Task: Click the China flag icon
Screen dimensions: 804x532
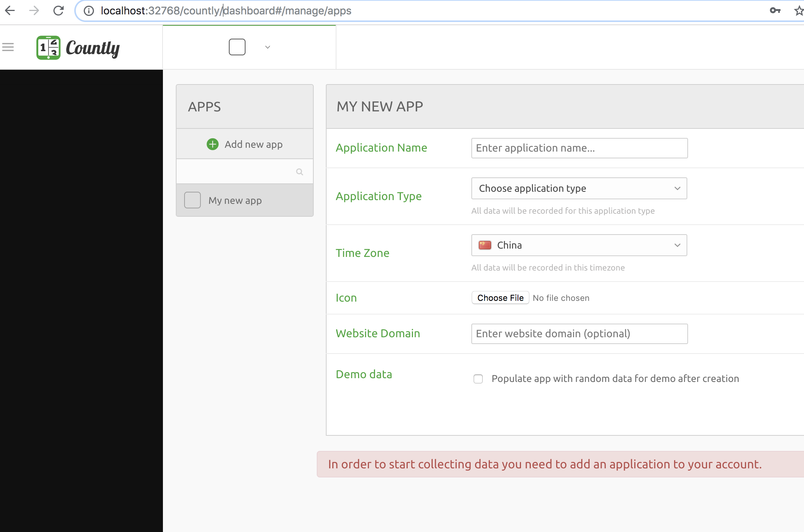Action: (x=485, y=245)
